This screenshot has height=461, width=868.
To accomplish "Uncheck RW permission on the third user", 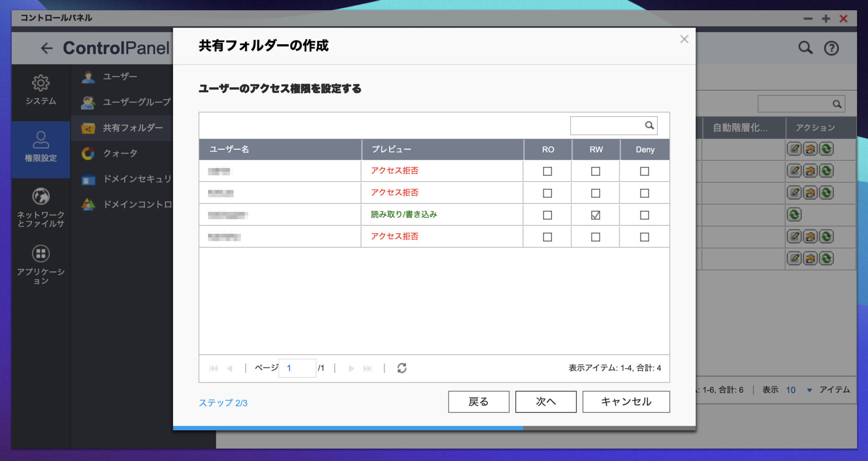I will click(595, 215).
